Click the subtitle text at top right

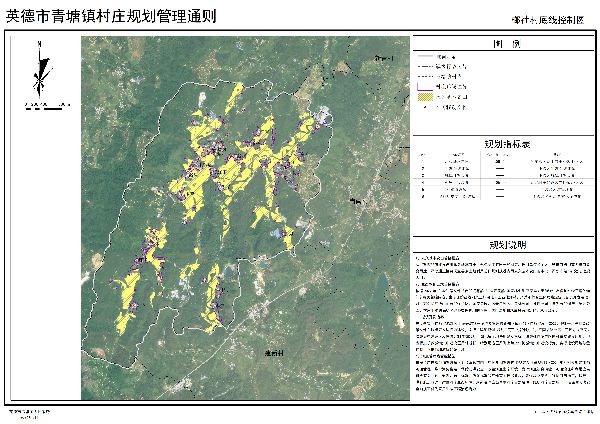(544, 21)
